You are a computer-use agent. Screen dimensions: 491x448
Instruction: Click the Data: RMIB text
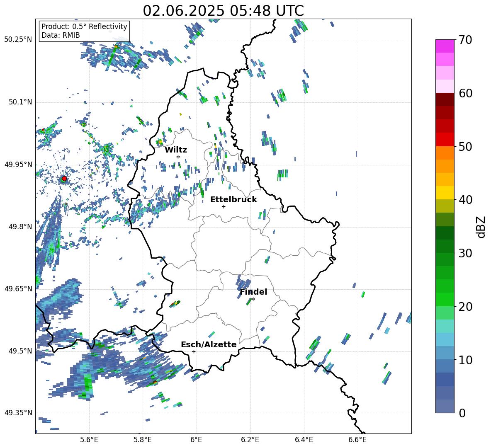click(x=61, y=35)
